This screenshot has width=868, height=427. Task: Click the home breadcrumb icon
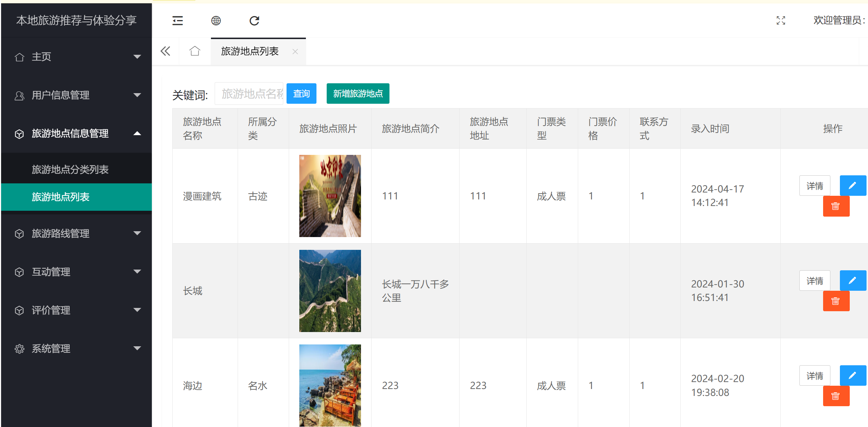[x=195, y=51]
